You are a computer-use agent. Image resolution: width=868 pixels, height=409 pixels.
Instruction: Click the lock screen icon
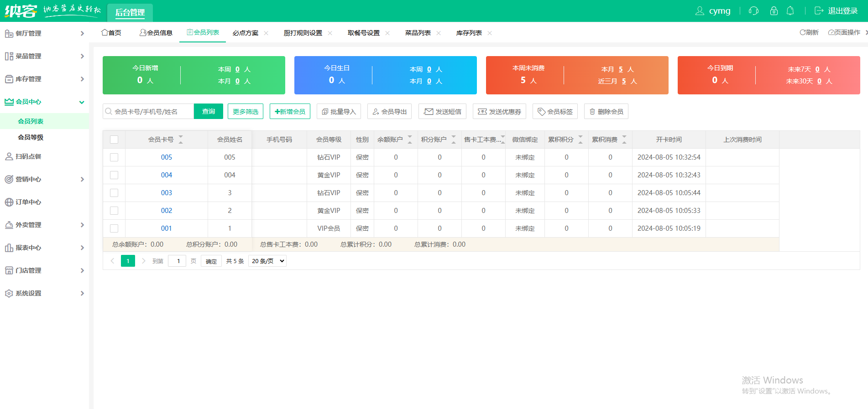click(x=774, y=11)
